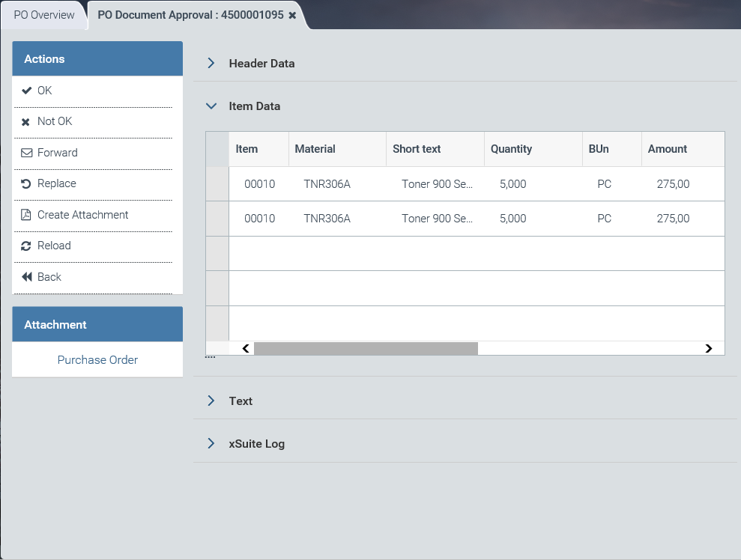Open the Purchase Order attachment link
The image size is (741, 560).
(x=97, y=360)
